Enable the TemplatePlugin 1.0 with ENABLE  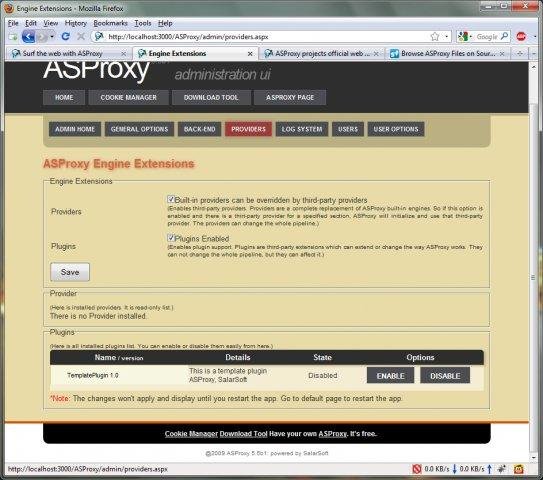coord(390,376)
